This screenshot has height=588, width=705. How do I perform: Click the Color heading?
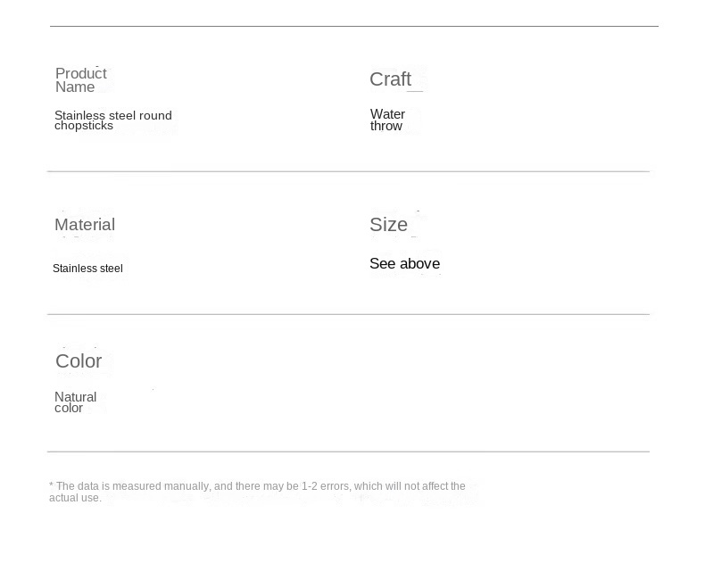[79, 361]
